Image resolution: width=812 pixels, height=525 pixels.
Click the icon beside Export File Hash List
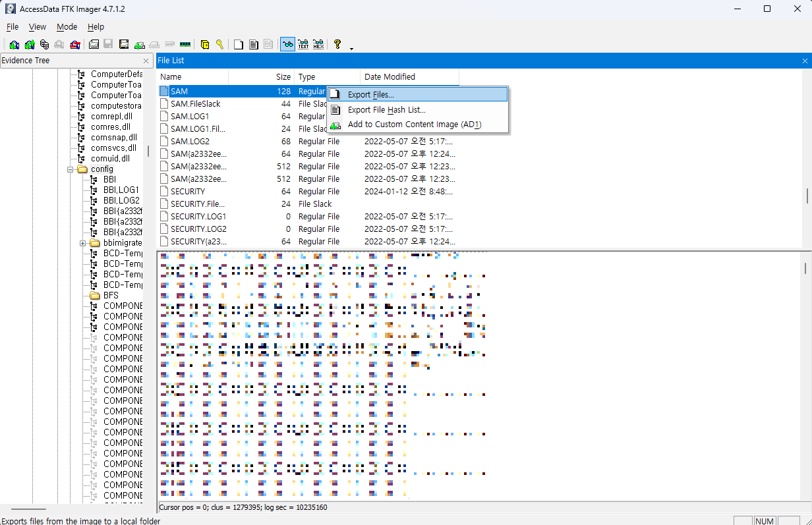335,110
